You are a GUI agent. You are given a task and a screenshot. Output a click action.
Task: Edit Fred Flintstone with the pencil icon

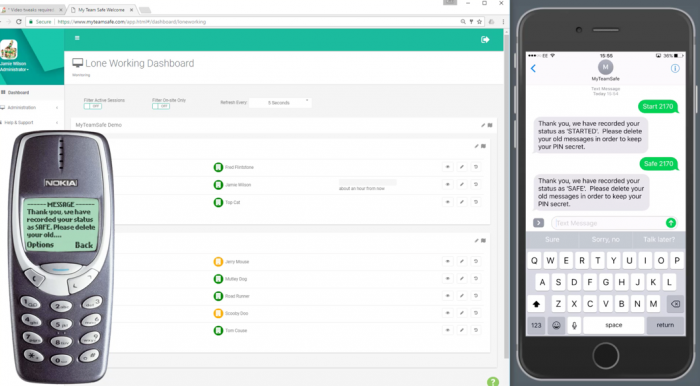click(462, 167)
